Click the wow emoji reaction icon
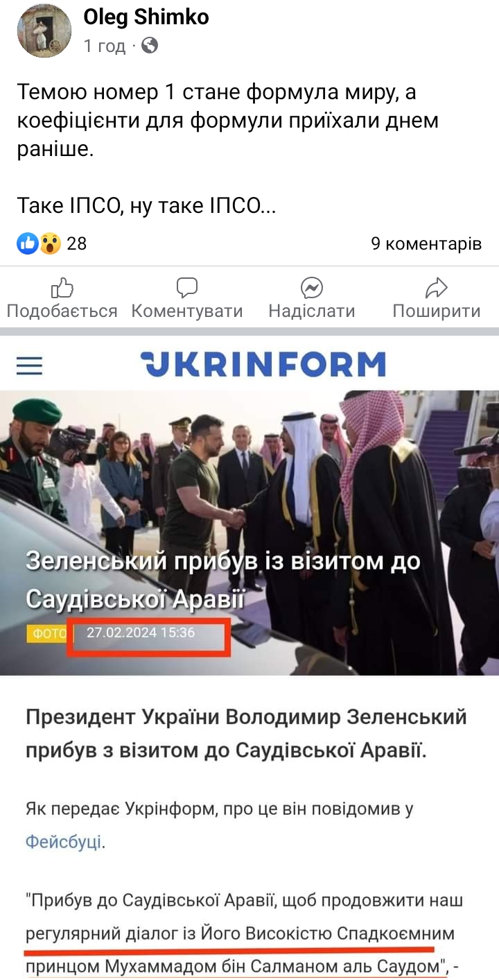The width and height of the screenshot is (499, 980). pyautogui.click(x=50, y=243)
